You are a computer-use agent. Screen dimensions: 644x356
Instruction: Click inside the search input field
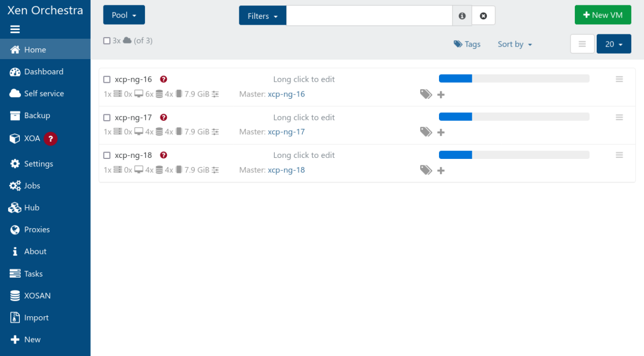coord(369,15)
